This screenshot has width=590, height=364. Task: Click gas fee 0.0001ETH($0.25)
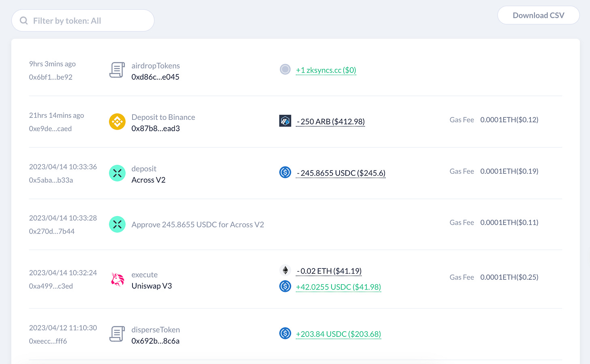point(509,277)
